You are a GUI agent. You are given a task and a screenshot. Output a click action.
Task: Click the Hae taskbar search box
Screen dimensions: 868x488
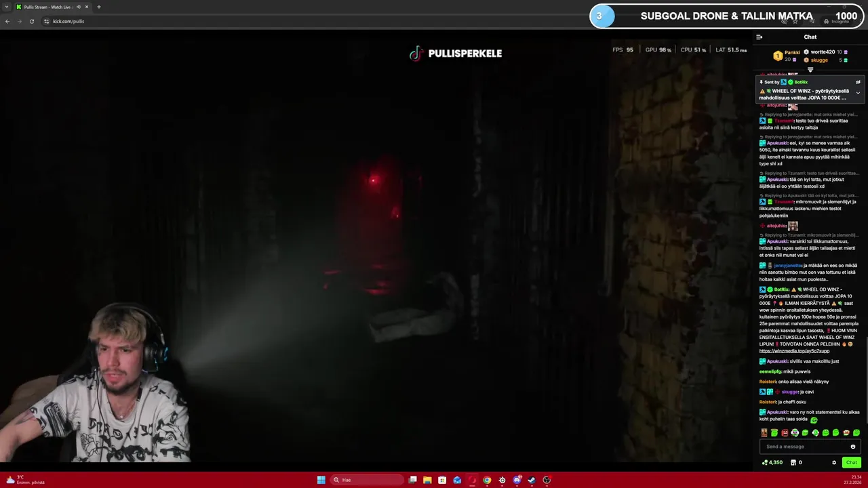pyautogui.click(x=366, y=480)
